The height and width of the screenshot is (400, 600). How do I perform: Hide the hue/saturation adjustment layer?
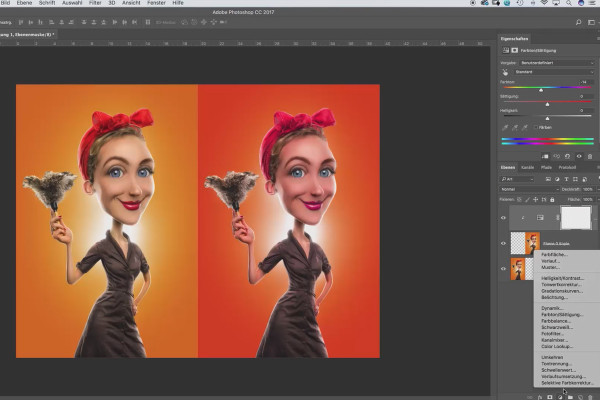coord(503,217)
